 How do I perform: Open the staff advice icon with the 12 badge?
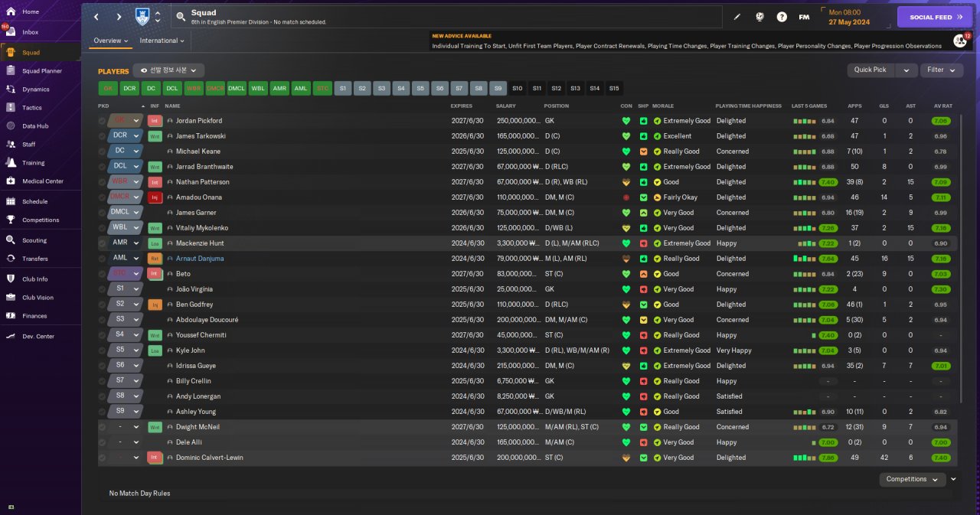click(959, 41)
